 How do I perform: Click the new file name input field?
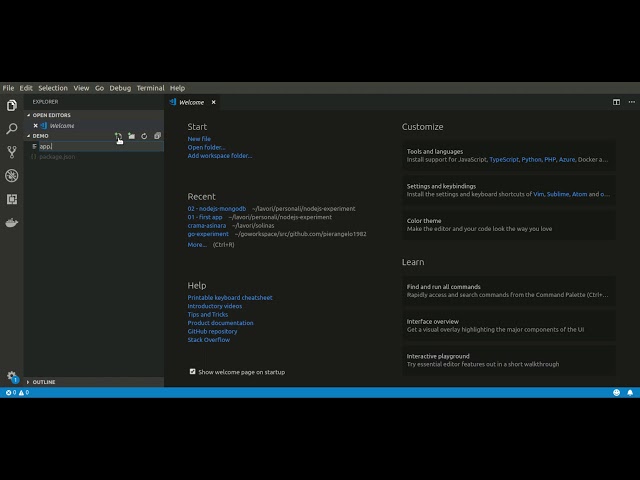coord(101,146)
